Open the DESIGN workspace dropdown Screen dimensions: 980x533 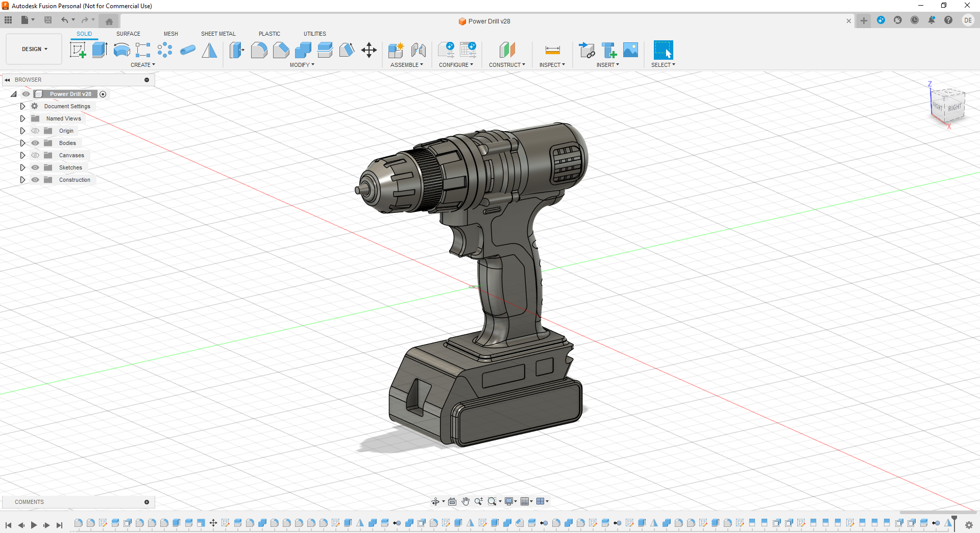pyautogui.click(x=34, y=49)
